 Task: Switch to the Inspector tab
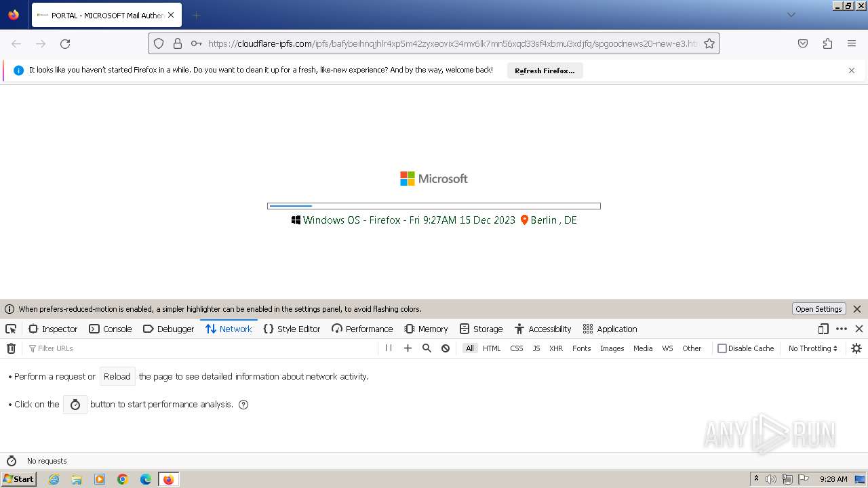pos(53,329)
